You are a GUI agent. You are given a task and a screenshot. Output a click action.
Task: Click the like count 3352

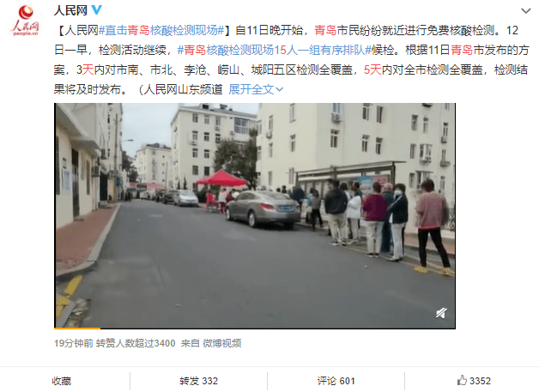pos(481,381)
